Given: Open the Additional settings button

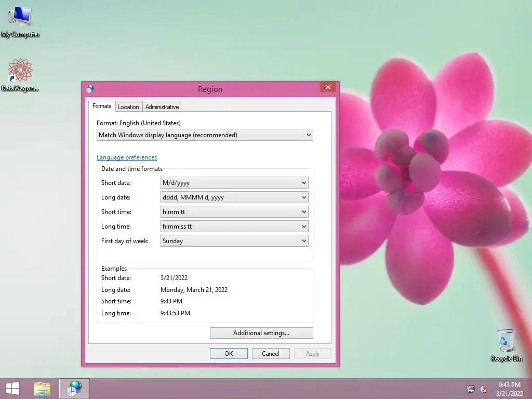Looking at the screenshot, I should pos(261,333).
